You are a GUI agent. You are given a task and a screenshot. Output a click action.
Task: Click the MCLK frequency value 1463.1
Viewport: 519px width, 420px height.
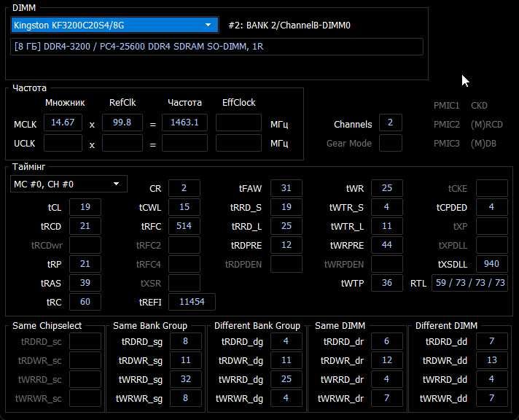tap(184, 122)
